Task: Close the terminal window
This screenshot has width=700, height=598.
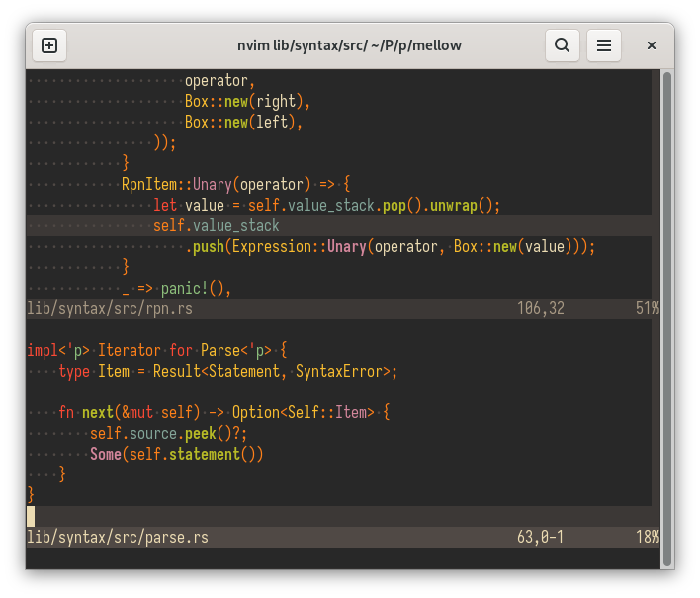Action: (652, 44)
